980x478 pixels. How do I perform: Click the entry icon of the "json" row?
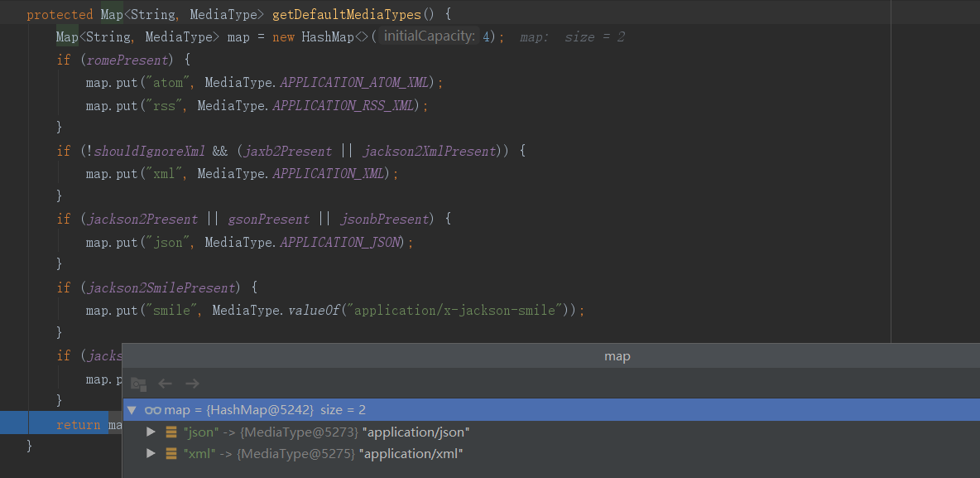click(171, 432)
